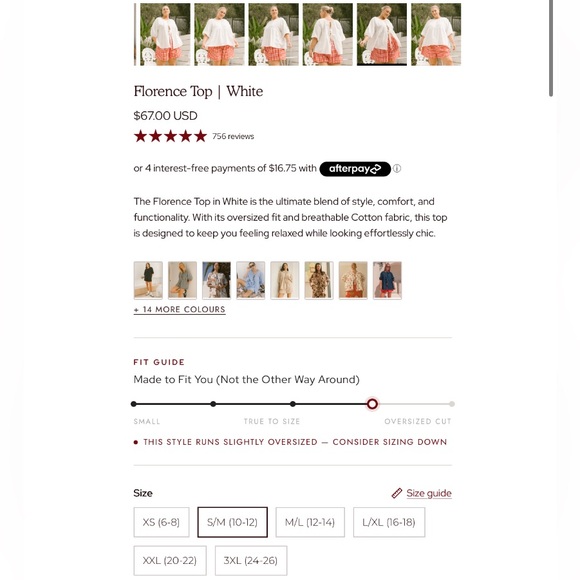Choose size XXL (20-22)
Image resolution: width=580 pixels, height=580 pixels.
click(x=170, y=560)
